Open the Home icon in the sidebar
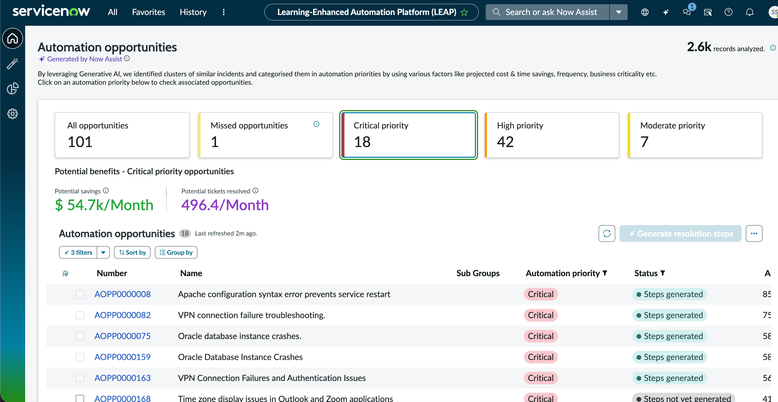The width and height of the screenshot is (778, 402). pos(12,38)
